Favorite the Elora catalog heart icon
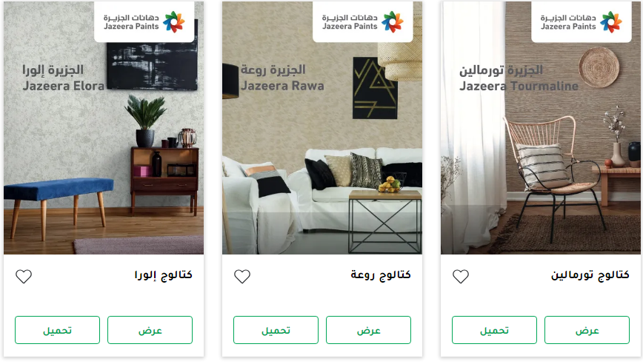 click(x=24, y=277)
